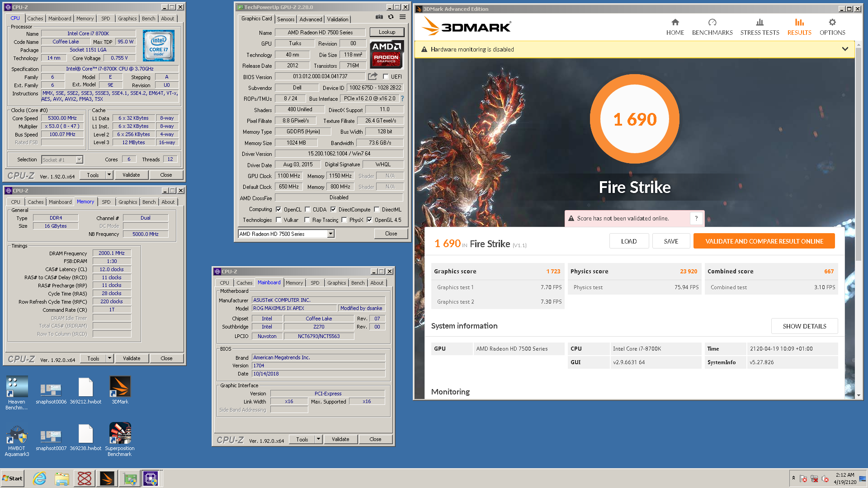Open 3DMark OPTIONS gear
This screenshot has height=488, width=868.
(x=832, y=27)
